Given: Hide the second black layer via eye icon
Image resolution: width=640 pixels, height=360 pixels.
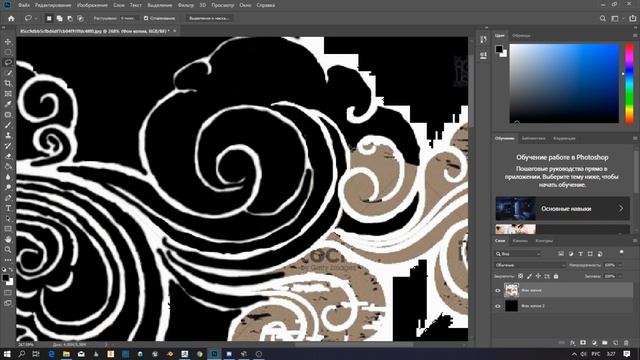Looking at the screenshot, I should point(498,306).
